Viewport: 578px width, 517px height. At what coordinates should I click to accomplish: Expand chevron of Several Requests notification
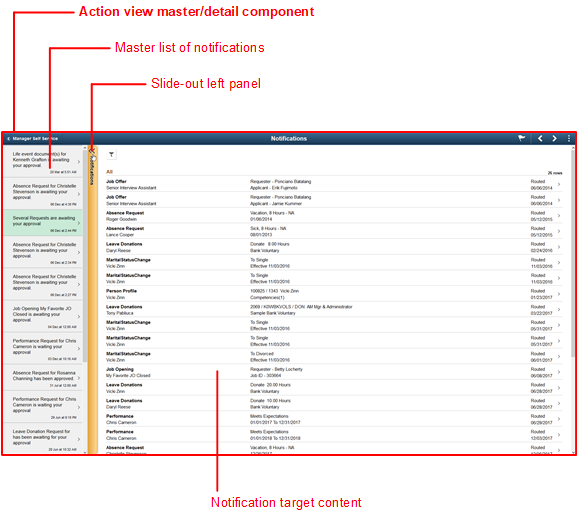point(79,223)
